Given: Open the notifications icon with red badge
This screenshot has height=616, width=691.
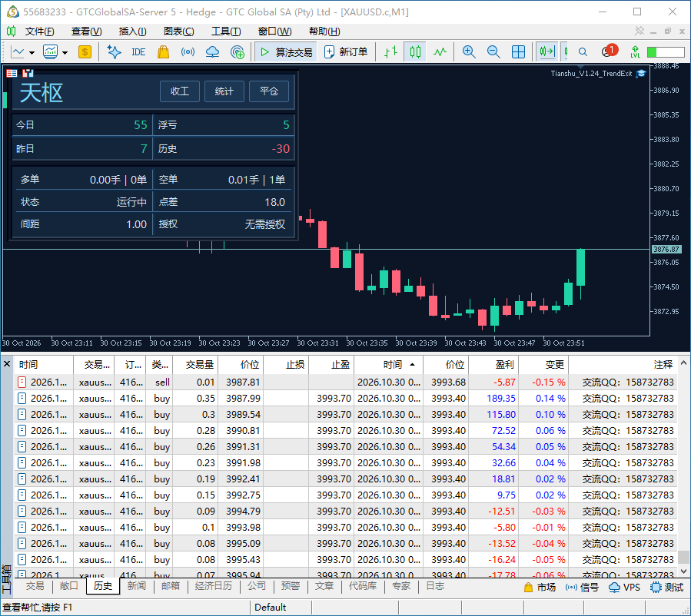Looking at the screenshot, I should [610, 51].
